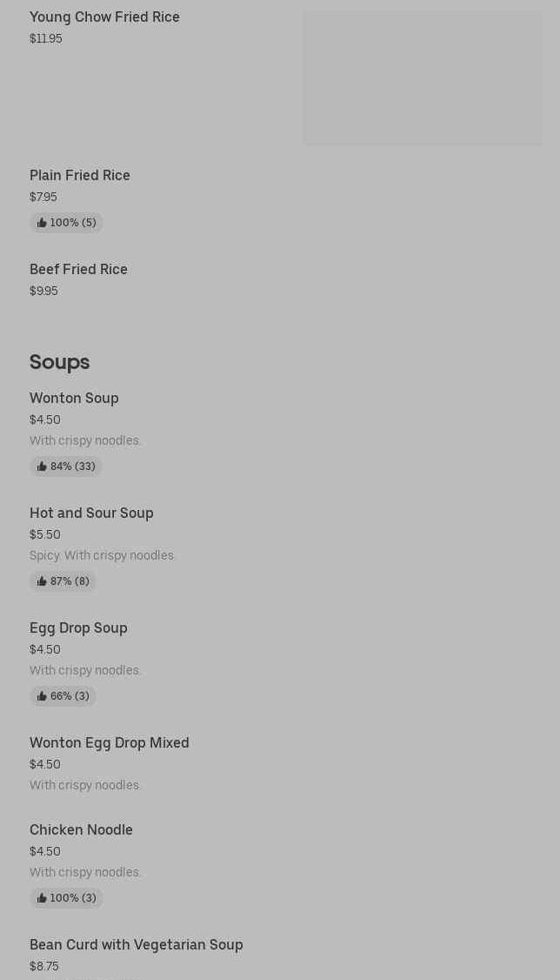Click the "Spicy. With crispy noodles." description

[103, 555]
